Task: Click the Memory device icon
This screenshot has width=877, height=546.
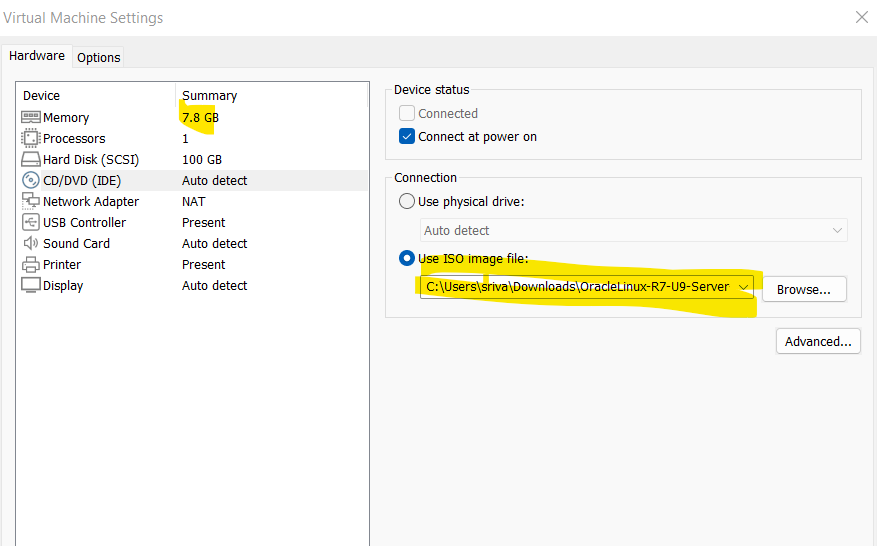Action: point(31,117)
